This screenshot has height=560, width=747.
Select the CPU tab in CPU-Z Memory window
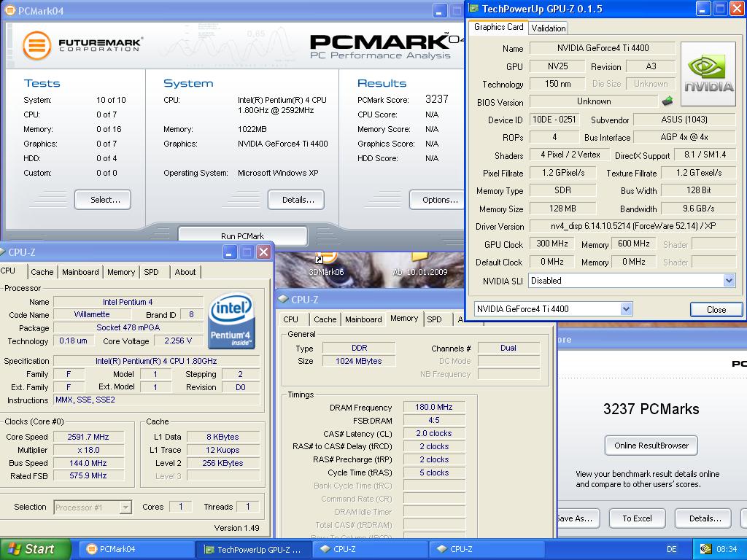(290, 319)
